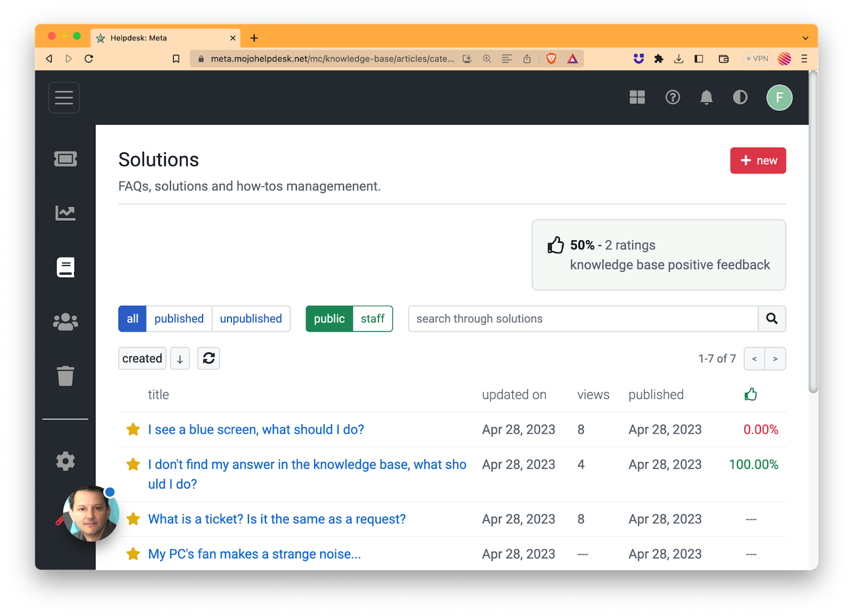Open the Settings gear in the sidebar
The image size is (853, 616).
(x=66, y=461)
